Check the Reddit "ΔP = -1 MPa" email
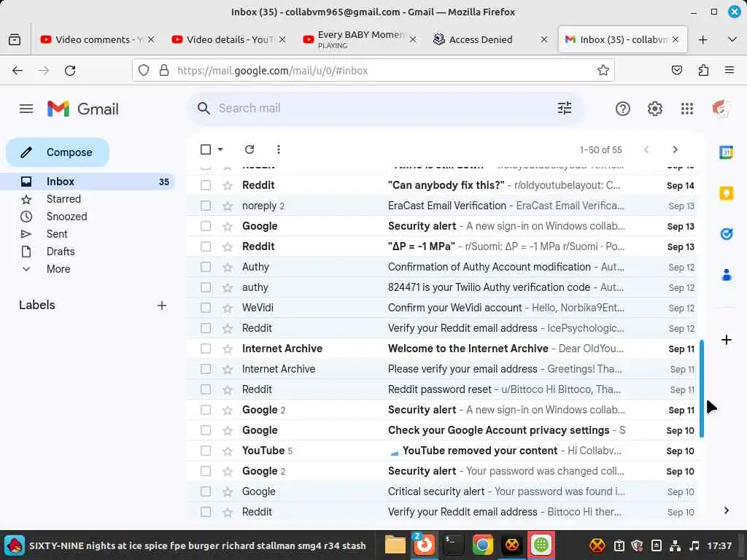This screenshot has width=747, height=560. point(206,246)
